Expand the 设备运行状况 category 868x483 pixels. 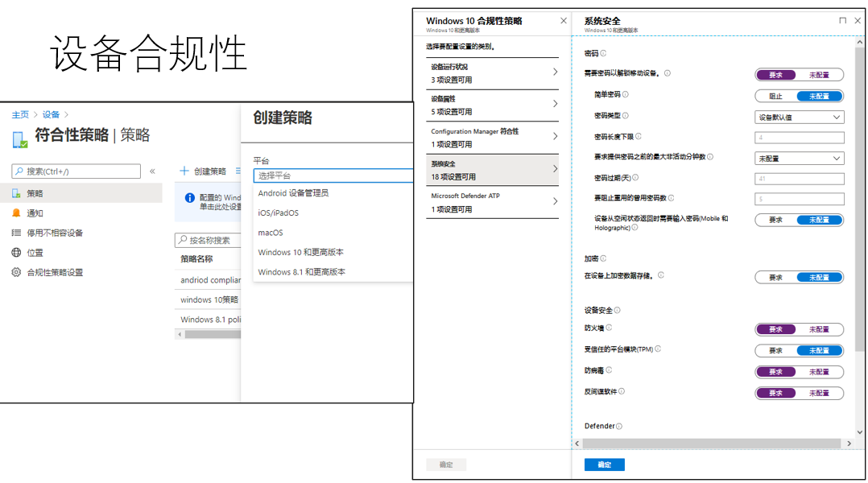[494, 73]
